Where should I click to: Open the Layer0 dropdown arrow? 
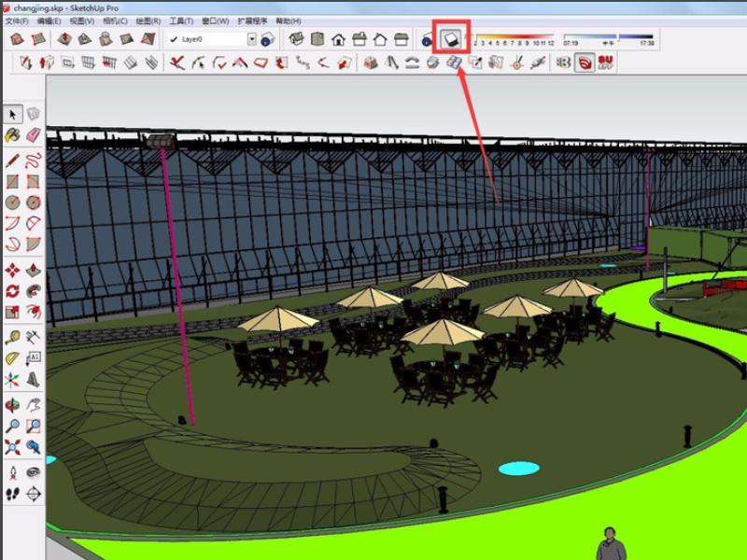[252, 39]
